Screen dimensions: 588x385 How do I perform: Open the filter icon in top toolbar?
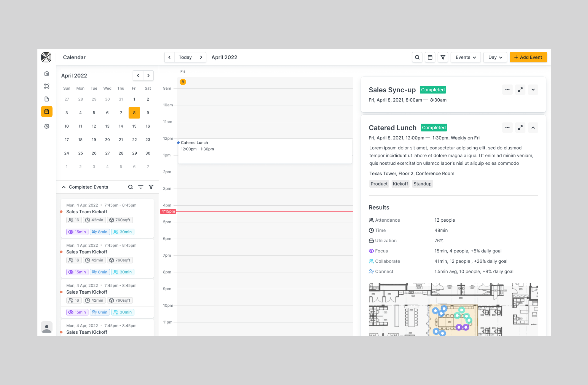point(443,57)
